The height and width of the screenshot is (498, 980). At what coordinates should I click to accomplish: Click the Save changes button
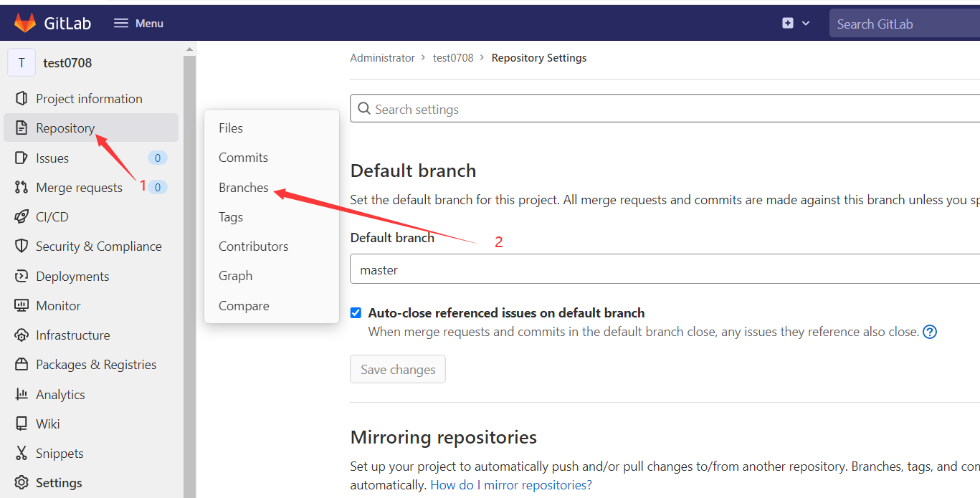[x=398, y=369]
